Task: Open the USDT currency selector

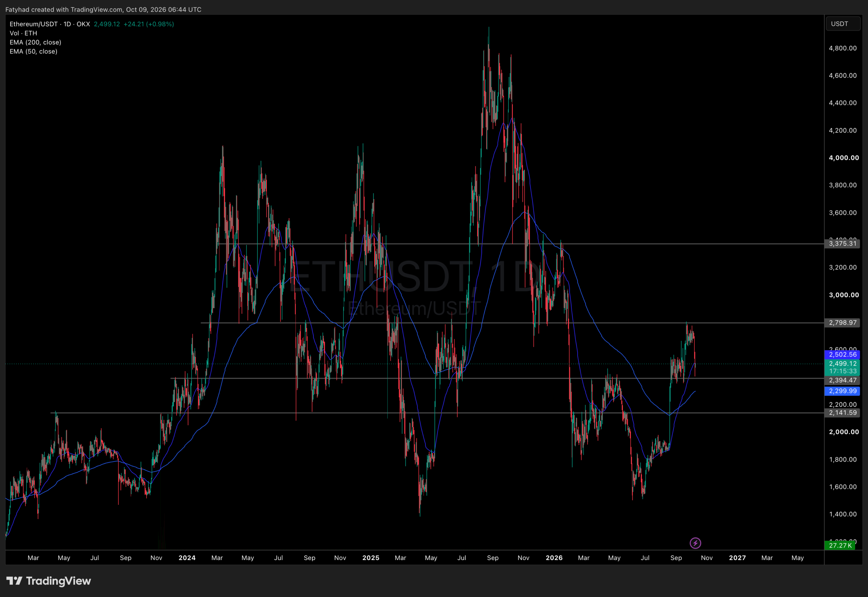Action: click(x=843, y=23)
